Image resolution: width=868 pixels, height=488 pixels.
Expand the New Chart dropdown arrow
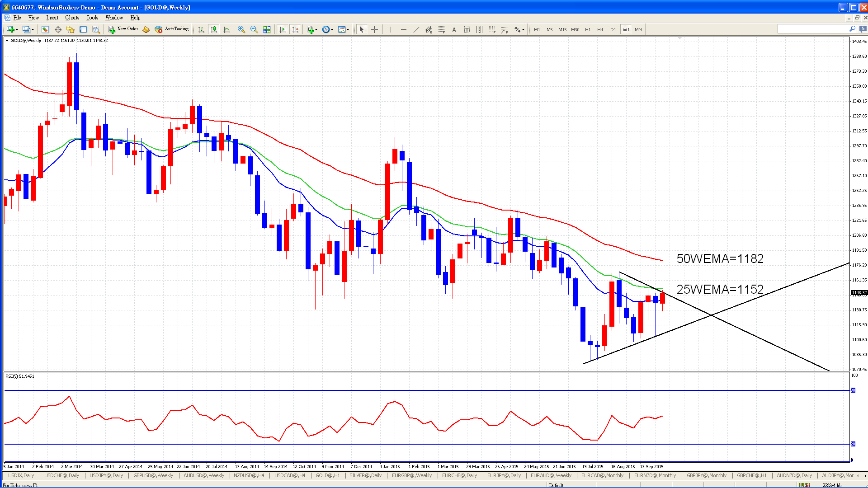17,30
